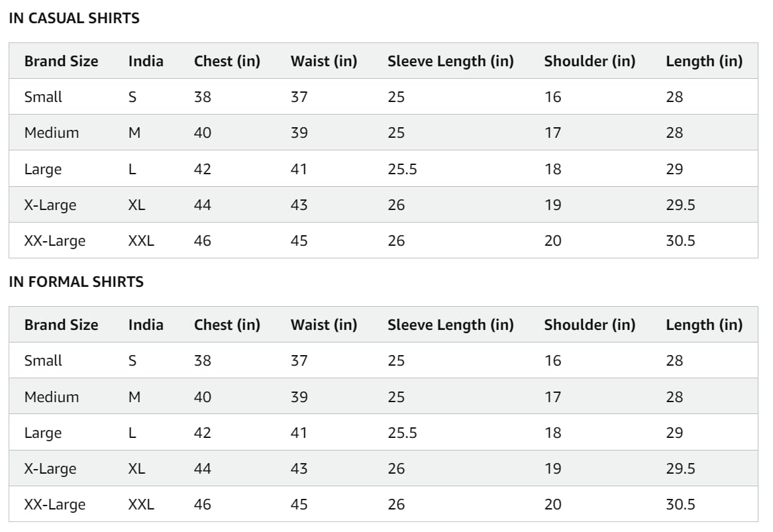Select shoulder value 20 in formal table
Screen dimensions: 773x532
[552, 504]
